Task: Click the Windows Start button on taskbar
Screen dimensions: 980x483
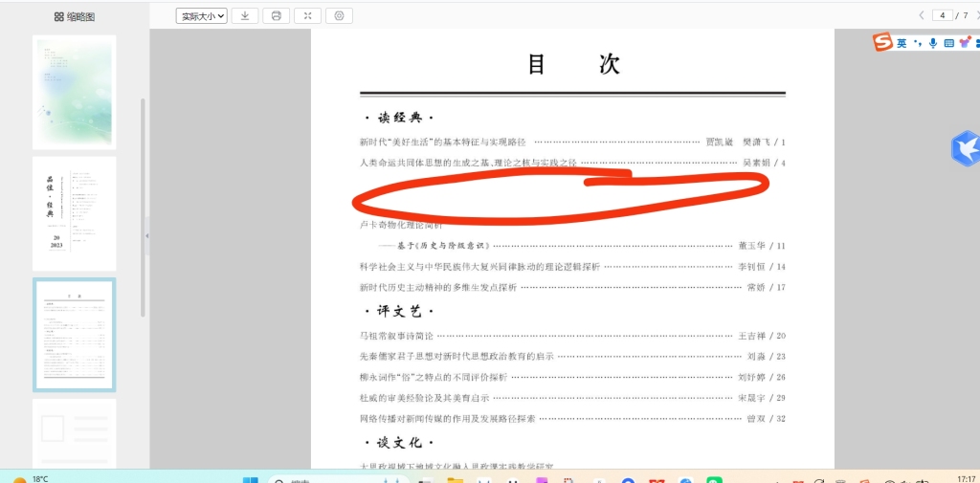Action: [x=251, y=479]
